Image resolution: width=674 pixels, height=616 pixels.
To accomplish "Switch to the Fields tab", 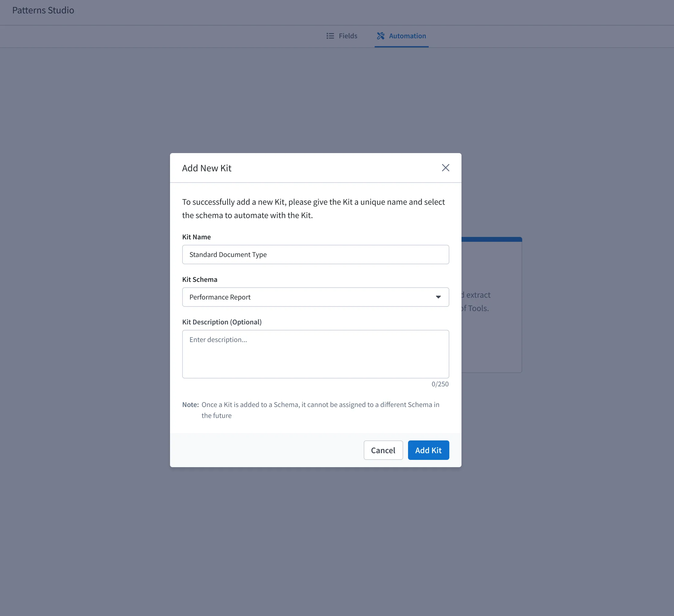I will [342, 36].
